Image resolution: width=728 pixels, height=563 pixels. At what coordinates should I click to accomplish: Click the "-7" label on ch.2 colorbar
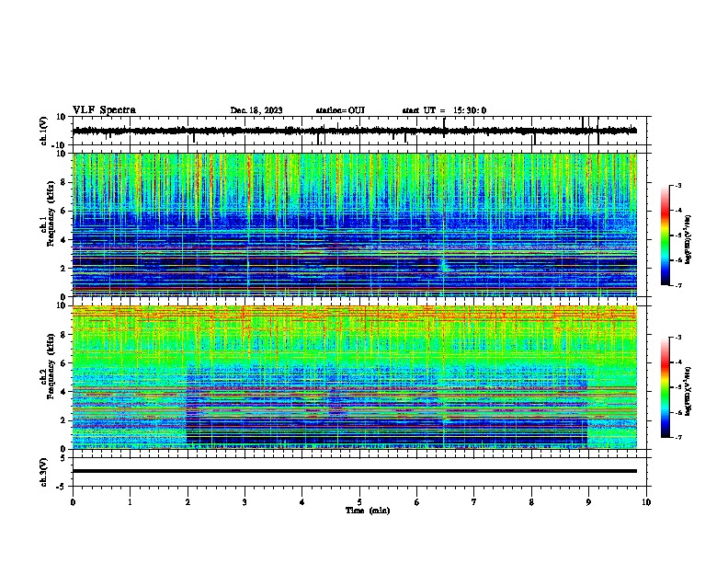[x=677, y=437]
